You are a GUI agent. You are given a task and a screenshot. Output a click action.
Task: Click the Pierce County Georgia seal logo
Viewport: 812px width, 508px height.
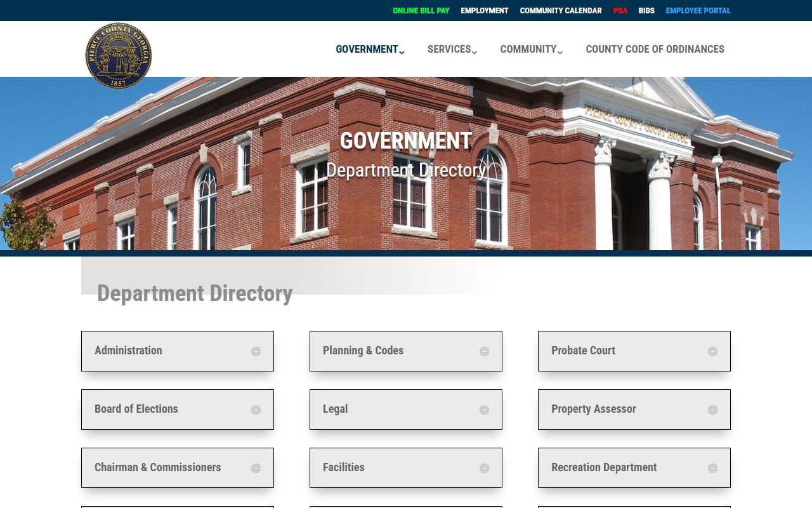pos(119,56)
